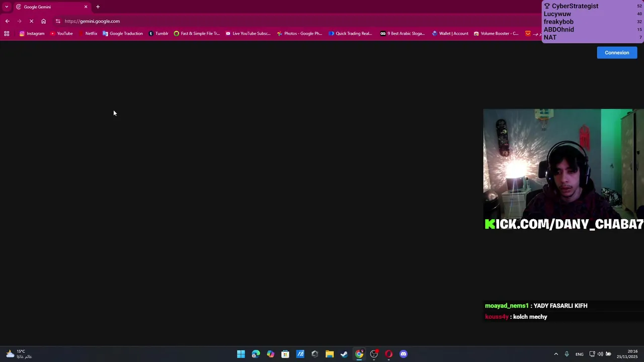644x362 pixels.
Task: Open the Windows Start menu
Action: 241,354
